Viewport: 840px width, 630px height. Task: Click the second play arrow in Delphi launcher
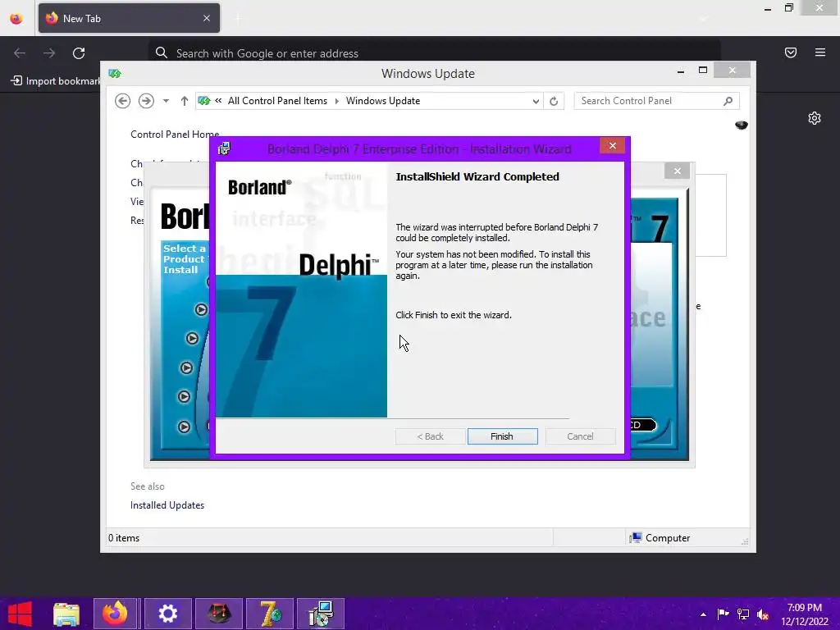192,338
